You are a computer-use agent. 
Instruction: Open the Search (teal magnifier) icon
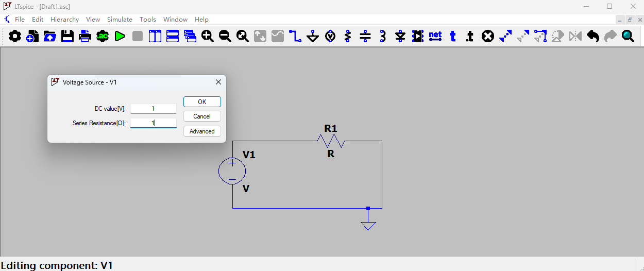tap(628, 36)
